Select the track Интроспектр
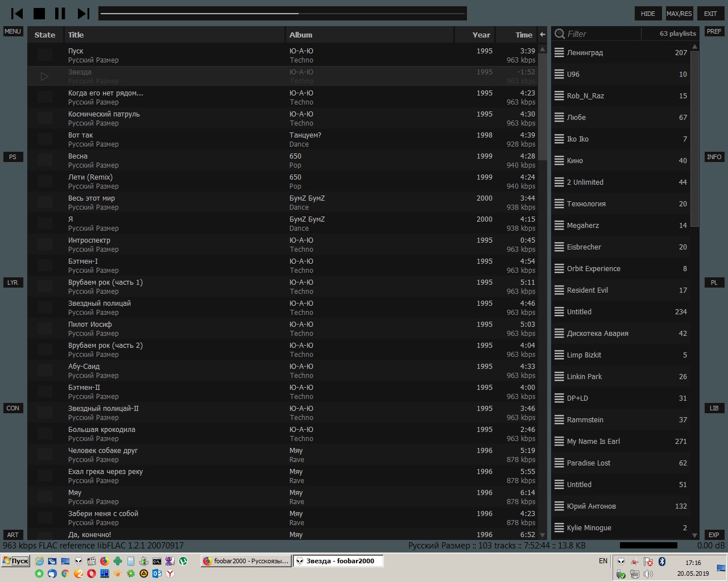 [x=282, y=244]
